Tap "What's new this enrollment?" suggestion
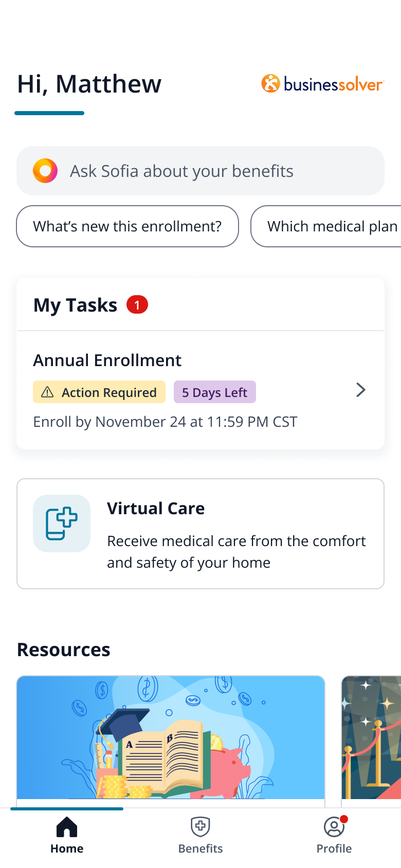Image resolution: width=401 pixels, height=868 pixels. pyautogui.click(x=127, y=226)
